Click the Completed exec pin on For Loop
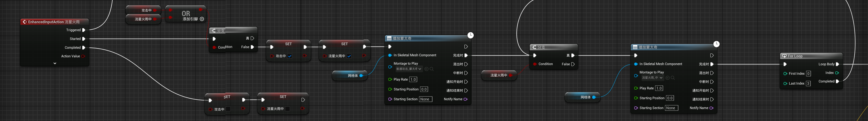This screenshot has height=121, width=868. pos(837,81)
